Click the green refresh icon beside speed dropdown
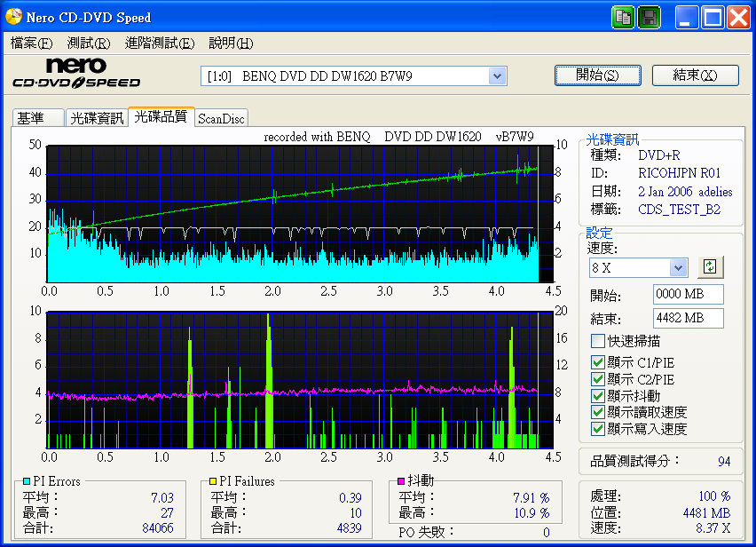 [710, 266]
